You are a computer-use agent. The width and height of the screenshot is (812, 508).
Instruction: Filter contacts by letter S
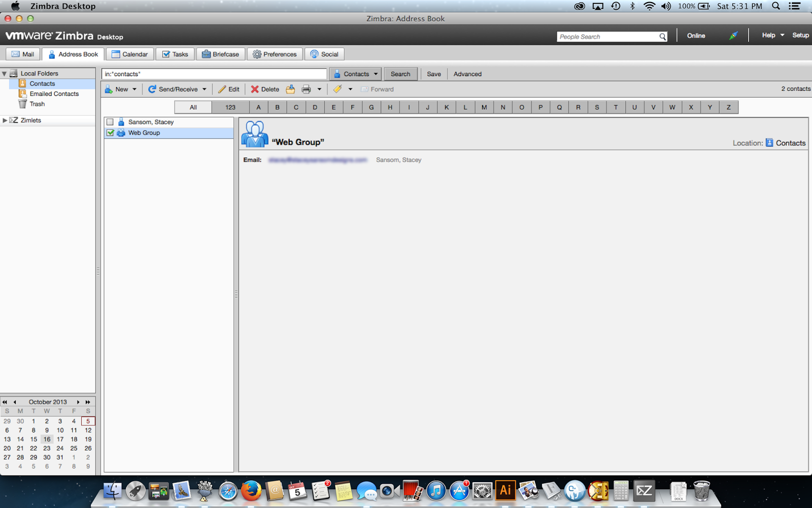pyautogui.click(x=597, y=107)
